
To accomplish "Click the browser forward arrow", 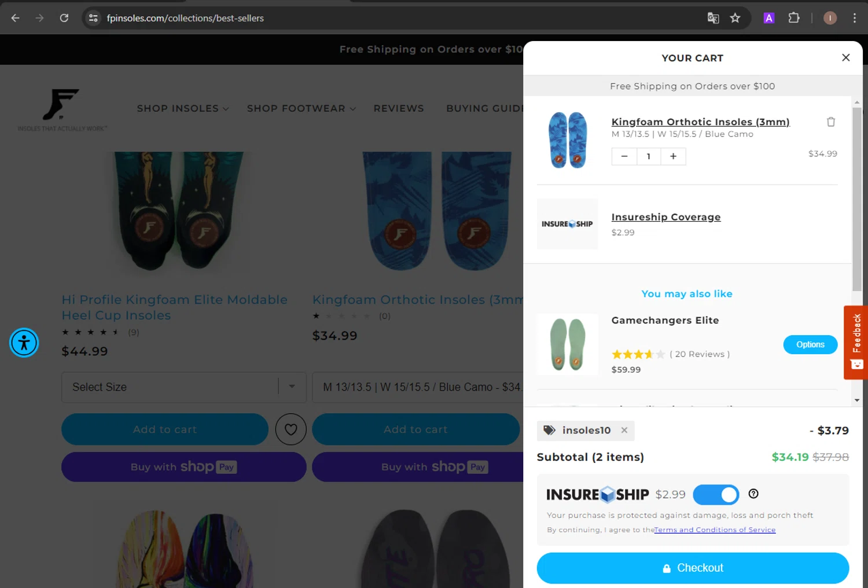I will (39, 18).
